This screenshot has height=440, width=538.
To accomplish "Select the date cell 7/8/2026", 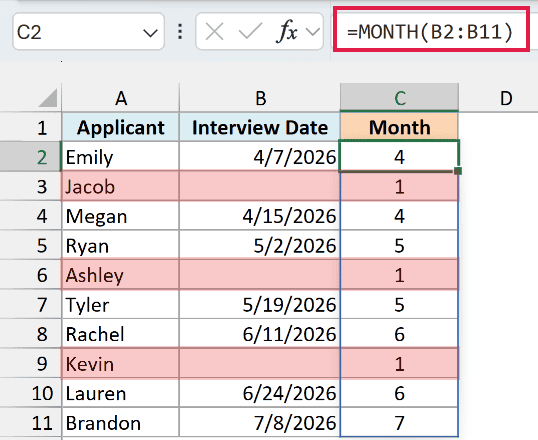I will (260, 422).
